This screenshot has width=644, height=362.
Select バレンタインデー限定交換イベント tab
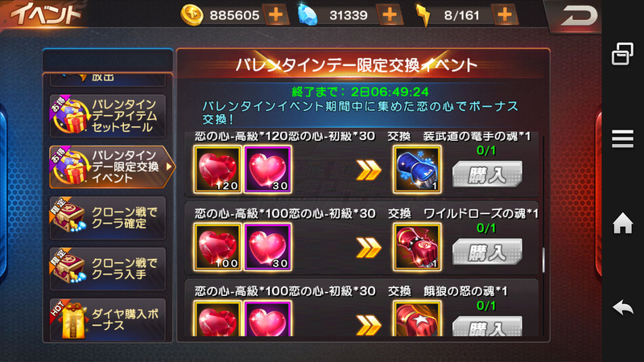pyautogui.click(x=111, y=167)
